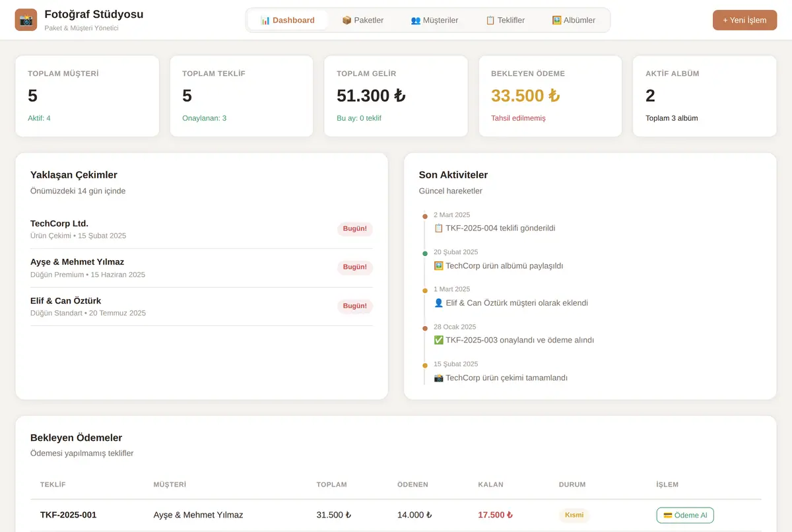
Task: Select the Elif & Can Öztürk upcoming shoot
Action: [201, 306]
